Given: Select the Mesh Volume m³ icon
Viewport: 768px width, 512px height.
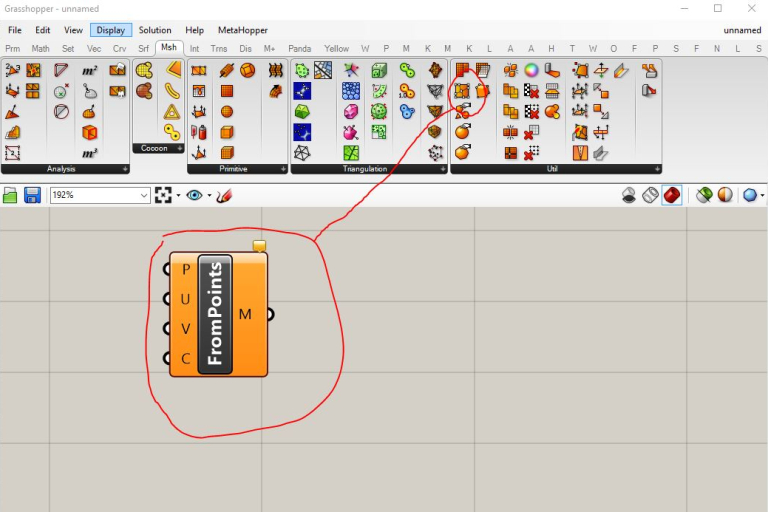Looking at the screenshot, I should click(x=90, y=153).
